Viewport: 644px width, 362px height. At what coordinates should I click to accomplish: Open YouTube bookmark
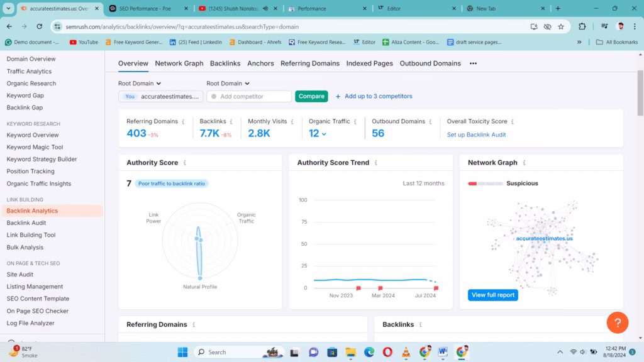(84, 42)
